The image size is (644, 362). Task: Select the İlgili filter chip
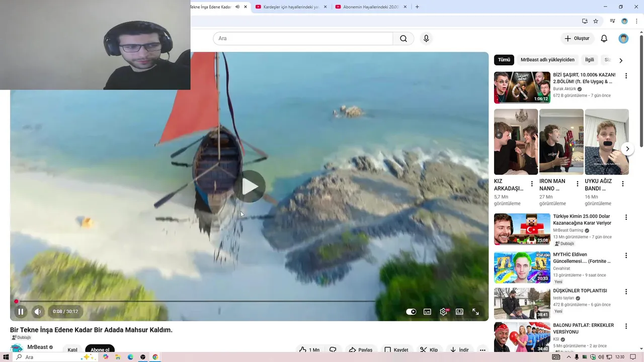tap(590, 60)
